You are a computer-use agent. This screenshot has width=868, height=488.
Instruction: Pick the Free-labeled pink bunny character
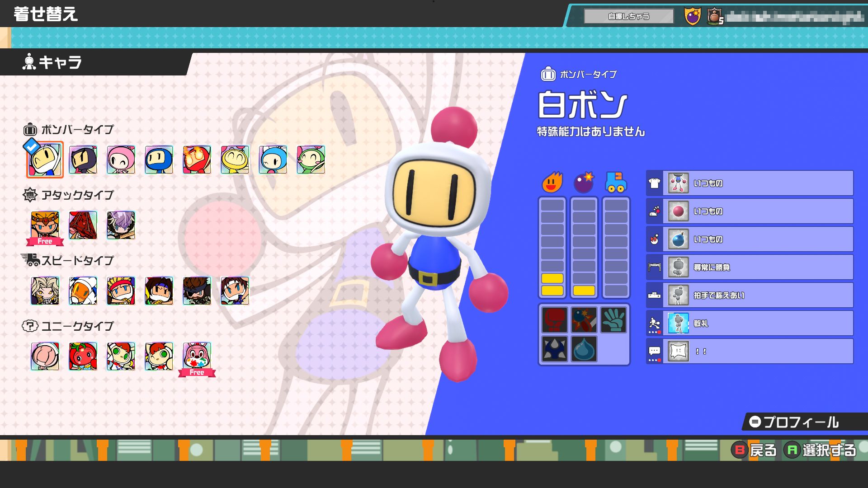coord(197,357)
